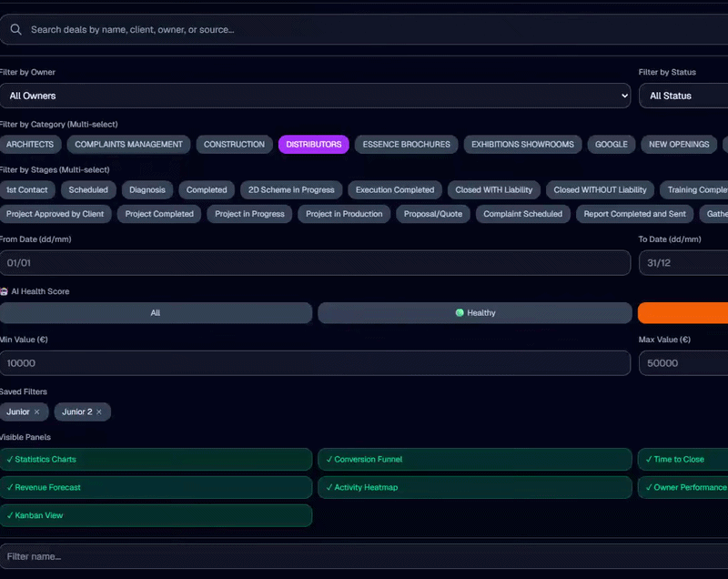Hide the Kanban View panel

tap(156, 516)
